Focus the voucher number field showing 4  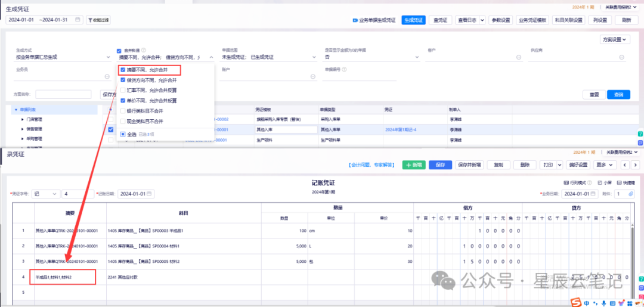click(x=78, y=194)
